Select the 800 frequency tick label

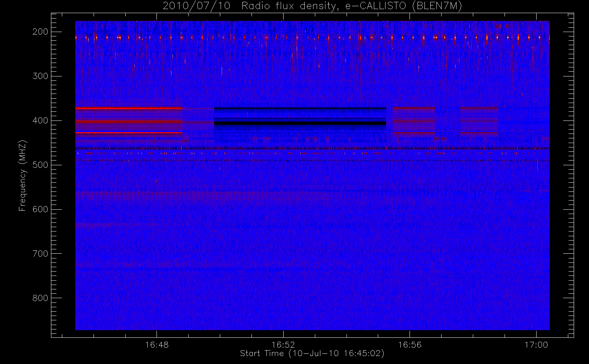click(40, 298)
